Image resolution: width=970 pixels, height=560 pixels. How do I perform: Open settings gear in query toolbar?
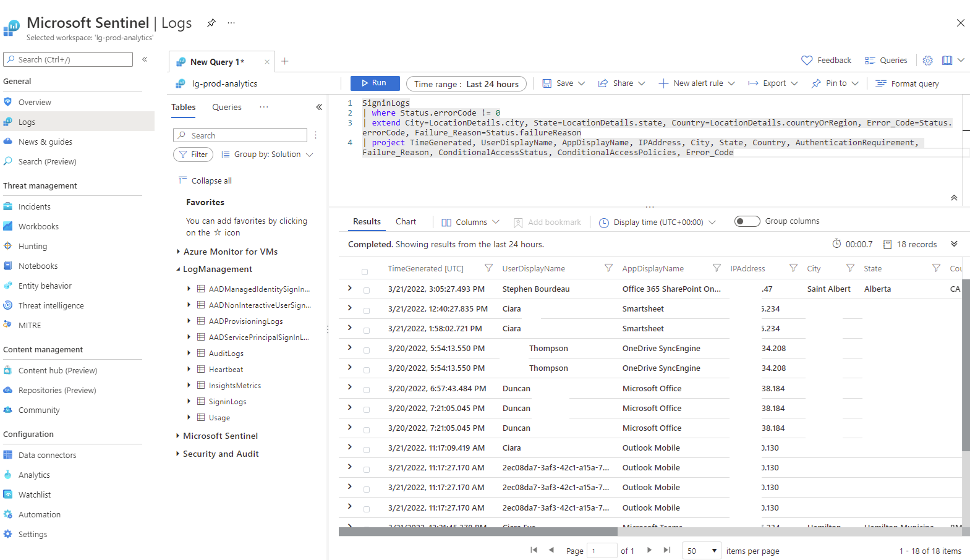pyautogui.click(x=927, y=61)
